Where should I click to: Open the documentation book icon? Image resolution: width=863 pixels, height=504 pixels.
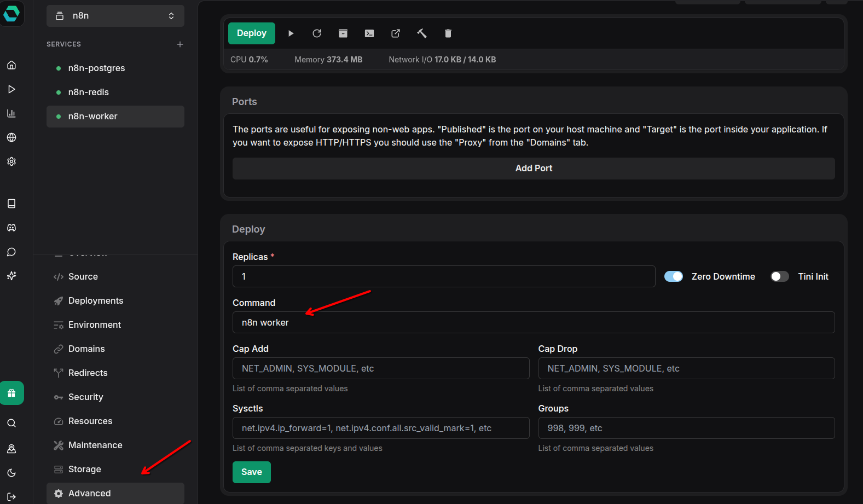pos(11,204)
